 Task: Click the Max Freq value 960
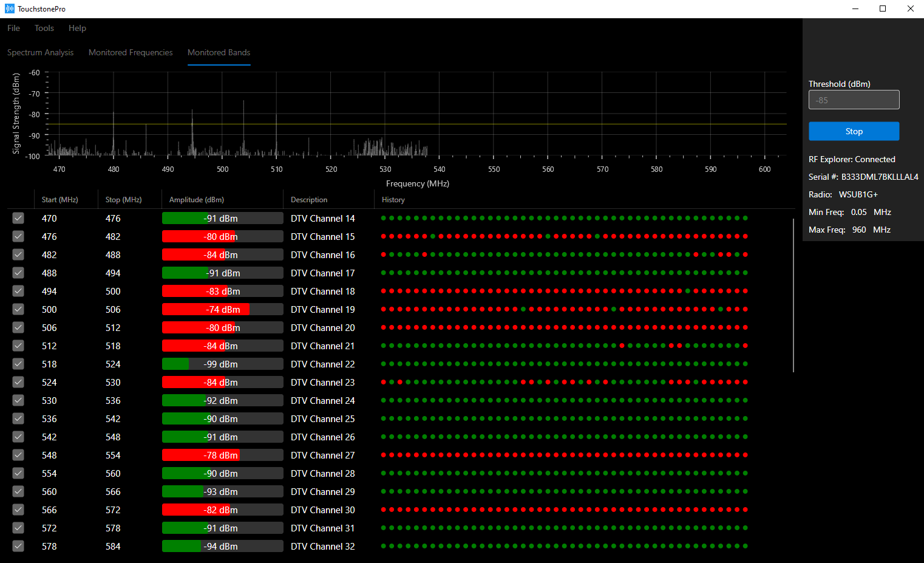point(859,230)
